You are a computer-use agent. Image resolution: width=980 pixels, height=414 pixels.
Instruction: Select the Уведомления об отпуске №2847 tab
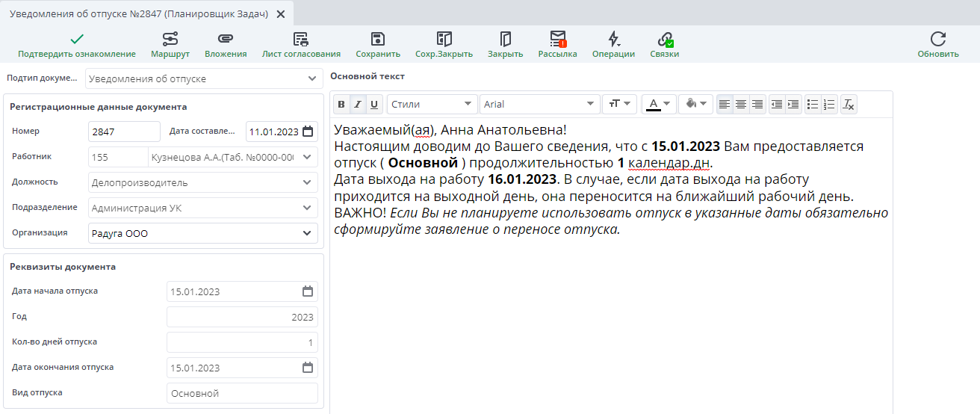(139, 13)
